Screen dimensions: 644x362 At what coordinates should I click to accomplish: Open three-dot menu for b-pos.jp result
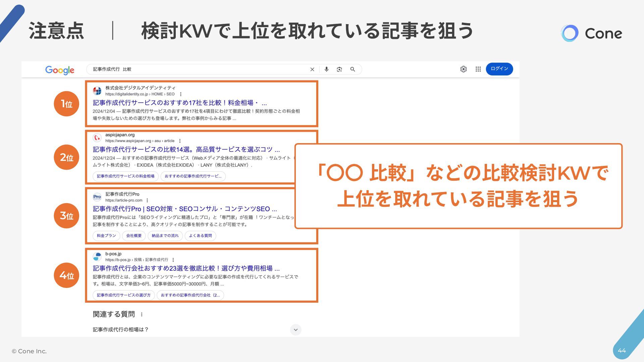point(173,260)
